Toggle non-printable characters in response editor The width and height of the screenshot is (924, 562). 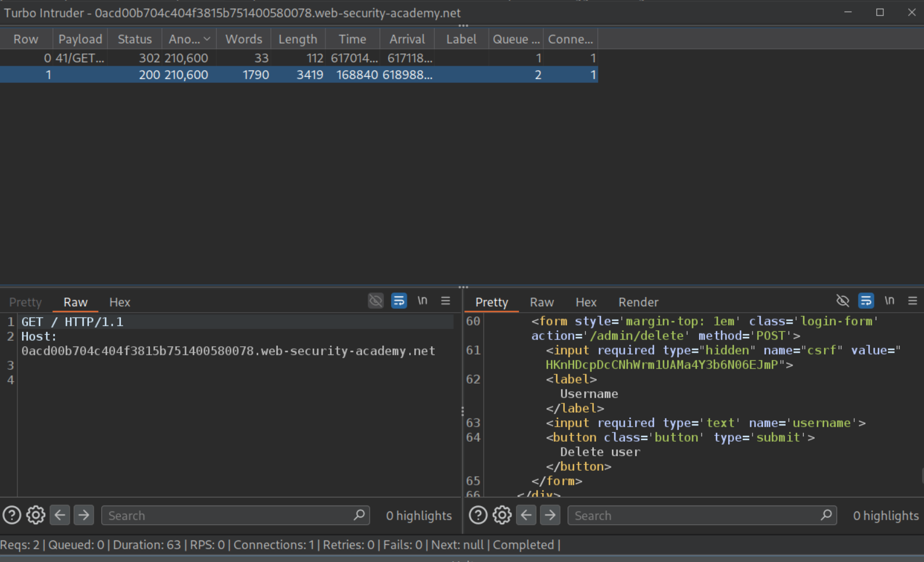point(889,301)
